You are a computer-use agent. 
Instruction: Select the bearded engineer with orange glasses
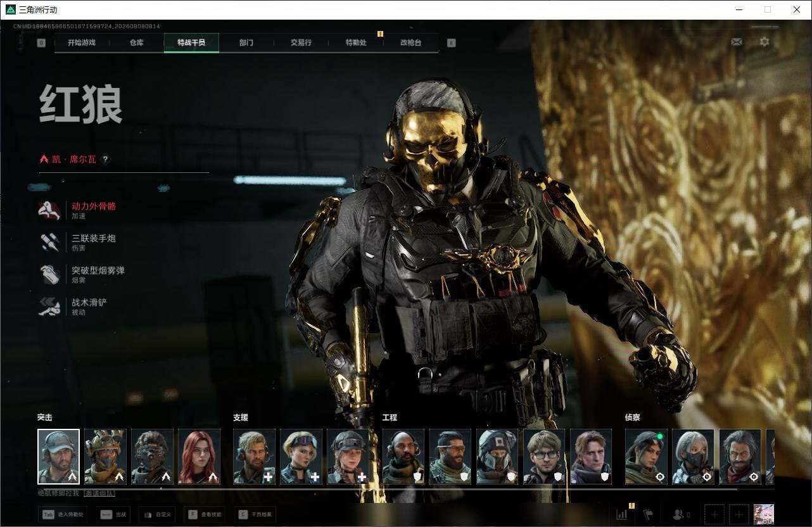pos(450,457)
